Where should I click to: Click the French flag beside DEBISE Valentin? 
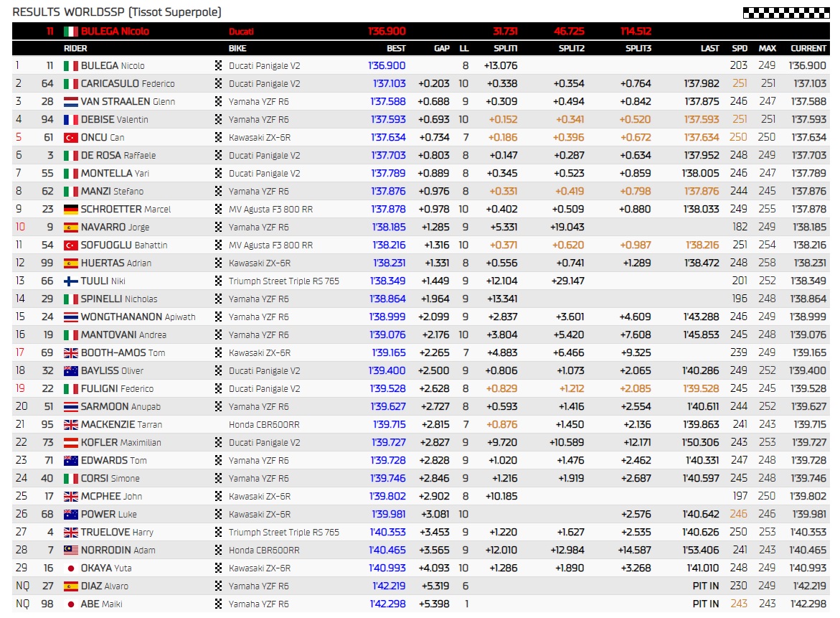(71, 120)
